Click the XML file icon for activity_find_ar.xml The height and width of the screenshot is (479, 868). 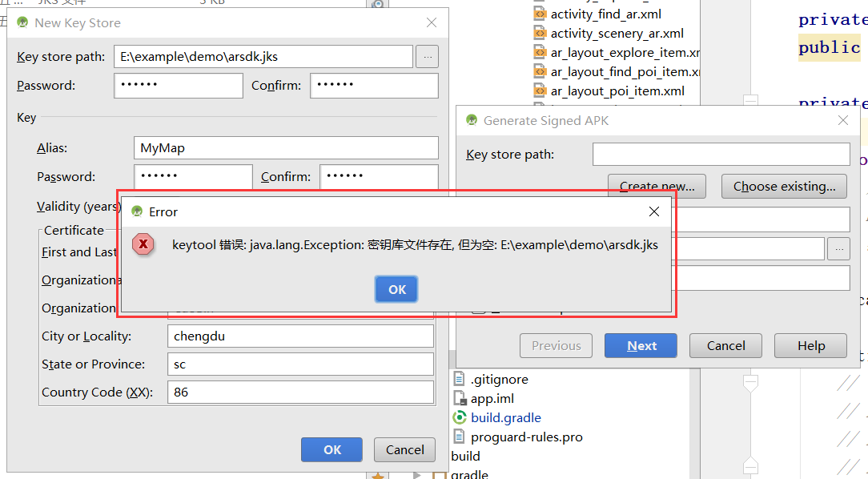[540, 13]
